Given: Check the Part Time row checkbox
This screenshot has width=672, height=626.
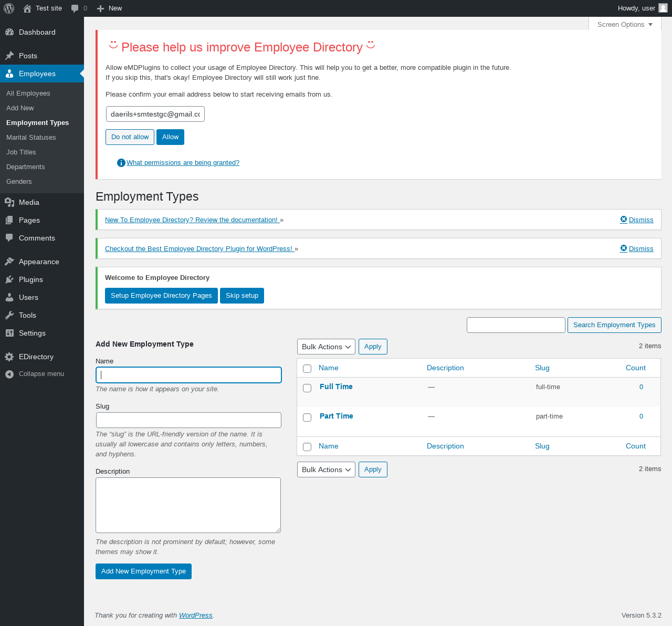Looking at the screenshot, I should [307, 418].
